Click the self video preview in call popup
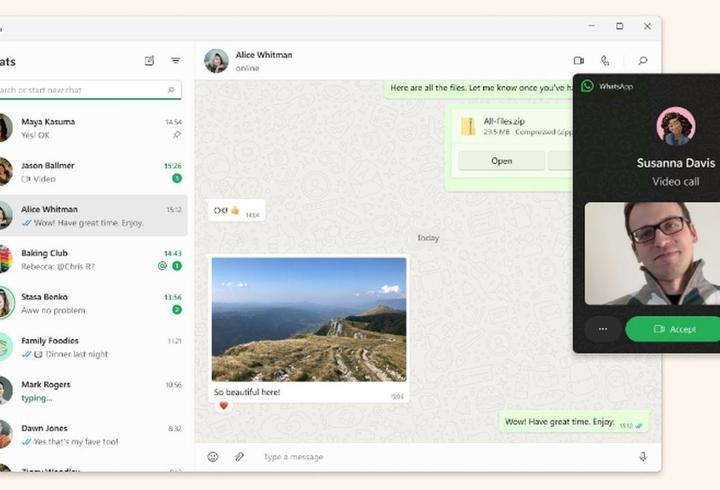The image size is (720, 490). [x=652, y=253]
